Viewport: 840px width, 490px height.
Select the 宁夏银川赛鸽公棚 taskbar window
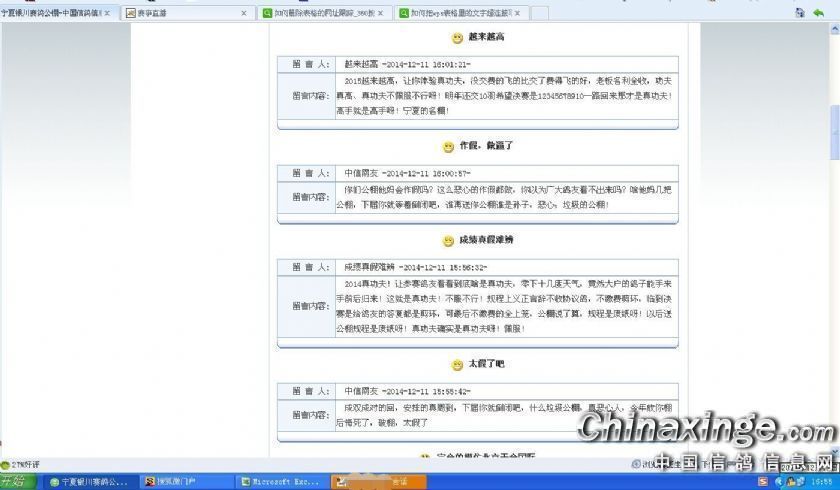pyautogui.click(x=90, y=482)
